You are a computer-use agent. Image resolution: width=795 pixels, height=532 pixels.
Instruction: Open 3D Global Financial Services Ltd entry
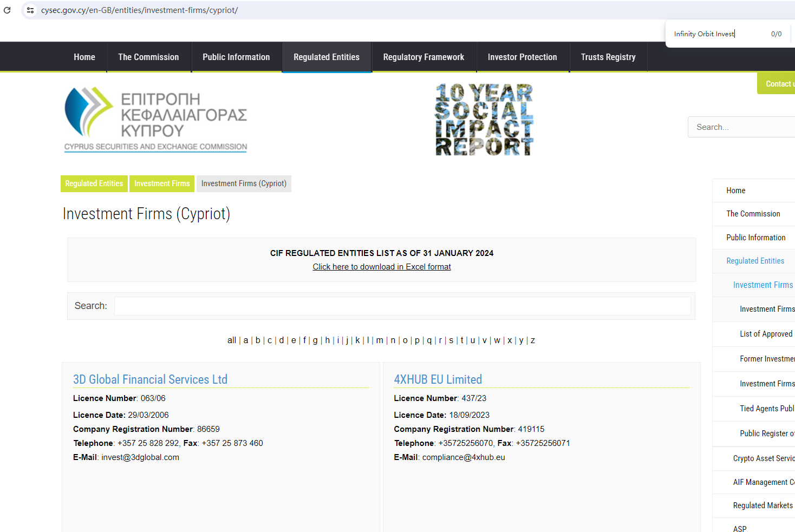coord(150,379)
